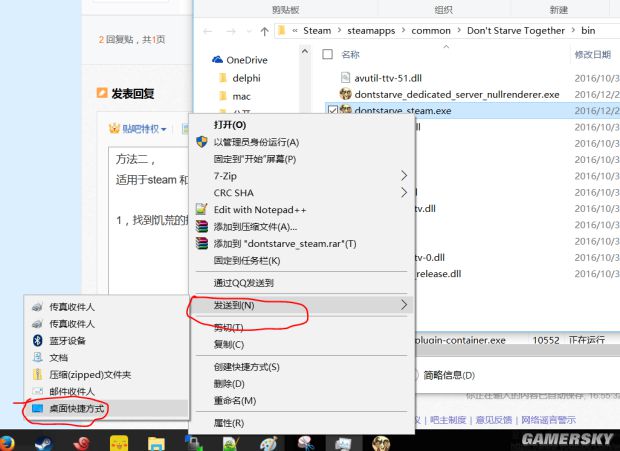Click the WinRAR icon beside 添加到压缩文件
Screen dimensions: 620x451
(x=202, y=226)
